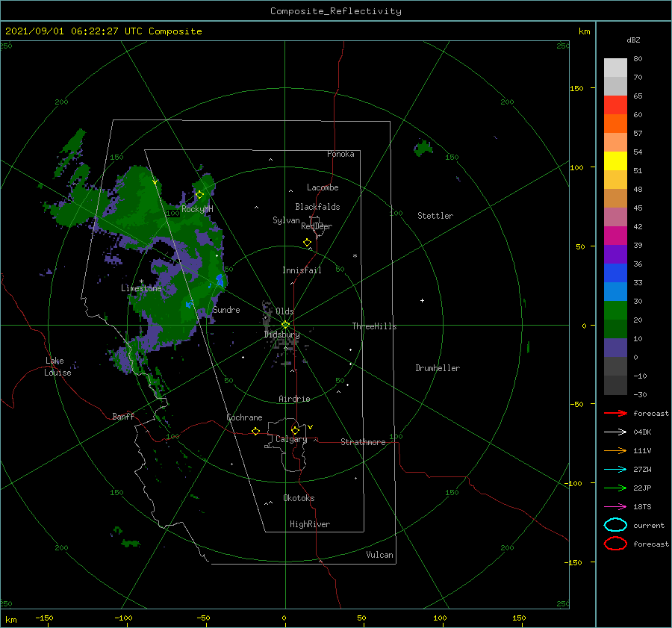Viewport: 672px width, 628px height.
Task: Click the Limestone label
Action: point(141,288)
